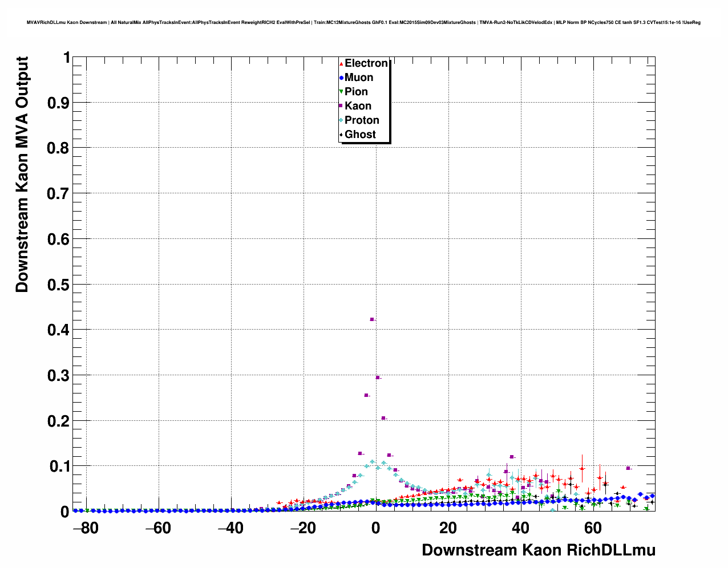Click the cyan cross Proton legend marker
The image size is (728, 568).
click(341, 120)
